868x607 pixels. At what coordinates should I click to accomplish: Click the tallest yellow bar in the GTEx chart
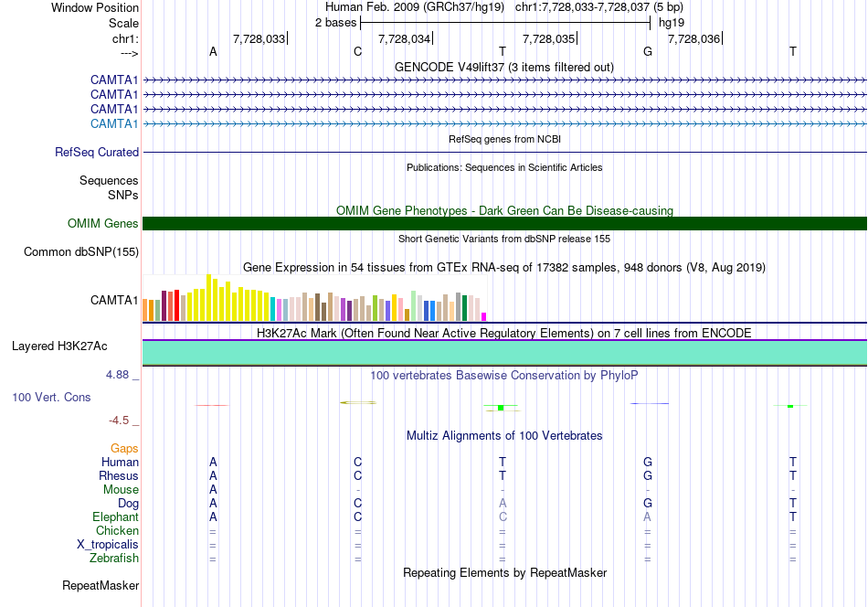(208, 298)
